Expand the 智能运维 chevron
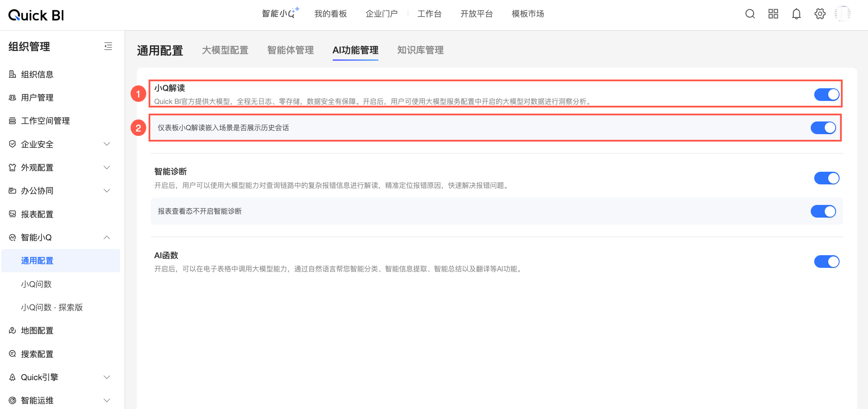Screen dimensions: 868x409 coord(107,400)
